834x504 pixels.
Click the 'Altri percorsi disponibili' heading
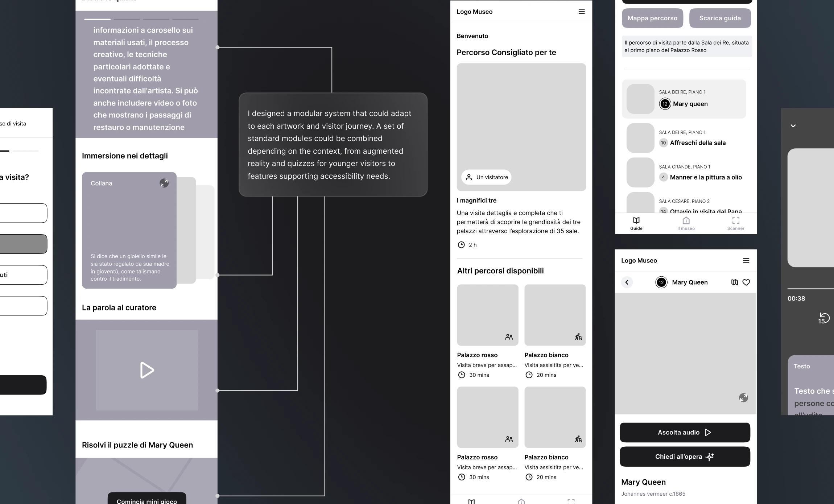[500, 271]
